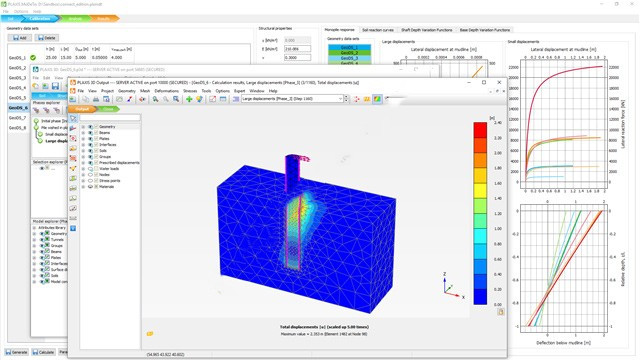
Task: Click the XYZ axis indicator in the 3D view
Action: [453, 286]
